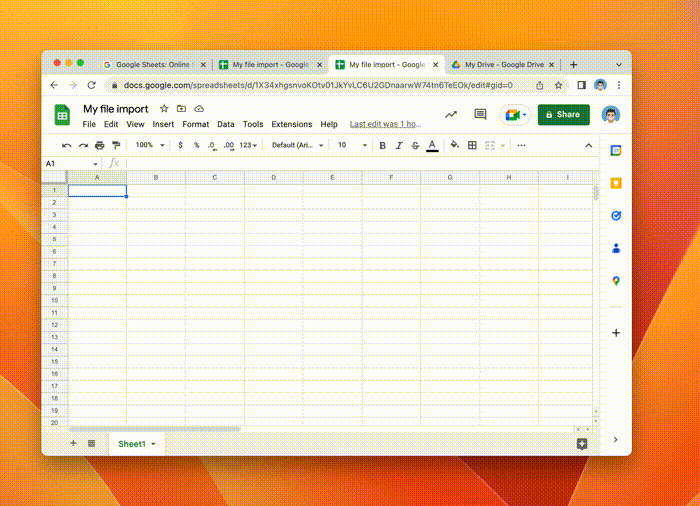This screenshot has width=700, height=506.
Task: Open the text color picker
Action: [432, 146]
